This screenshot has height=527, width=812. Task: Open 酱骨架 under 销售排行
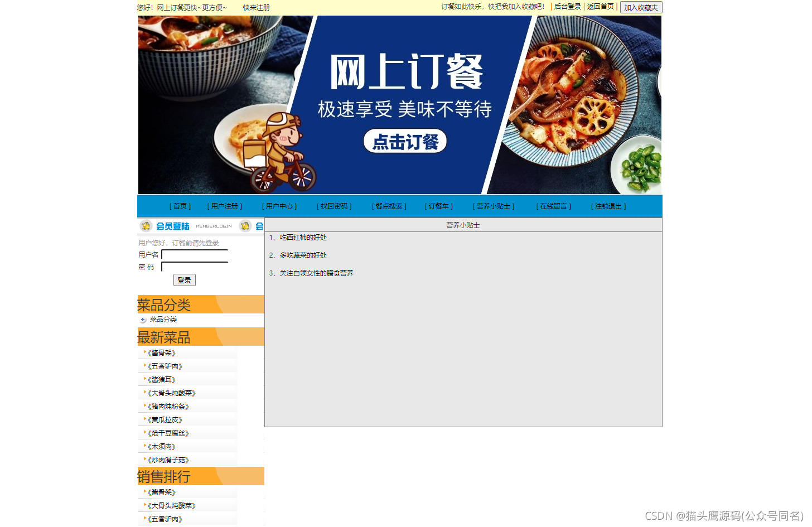tap(162, 492)
